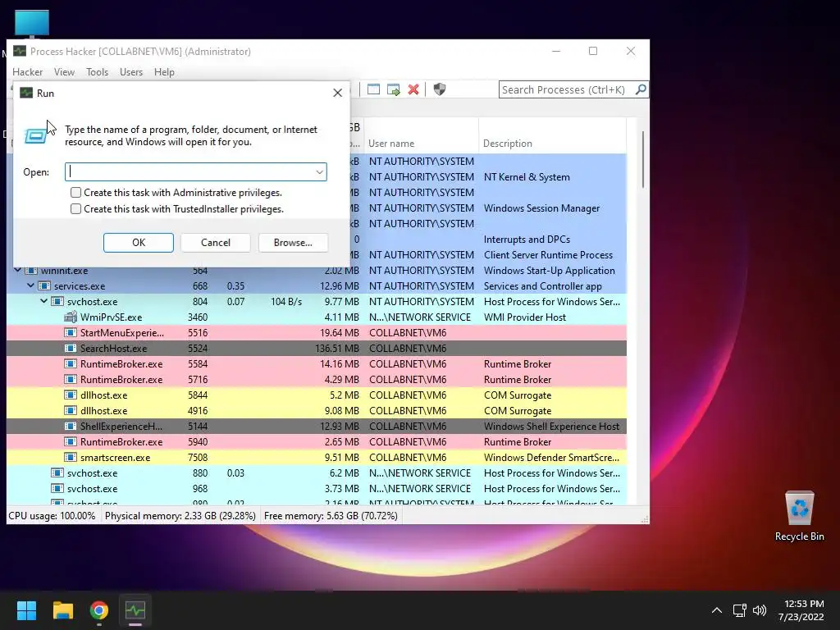Screen dimensions: 840x630
Task: Click the WmiPrvSE.exe process icon
Action: [x=71, y=317]
